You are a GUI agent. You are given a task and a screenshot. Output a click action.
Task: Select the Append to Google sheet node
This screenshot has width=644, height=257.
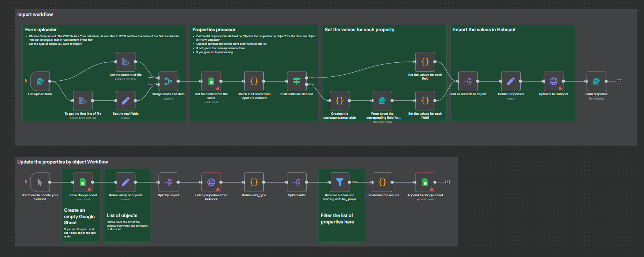coord(425,182)
